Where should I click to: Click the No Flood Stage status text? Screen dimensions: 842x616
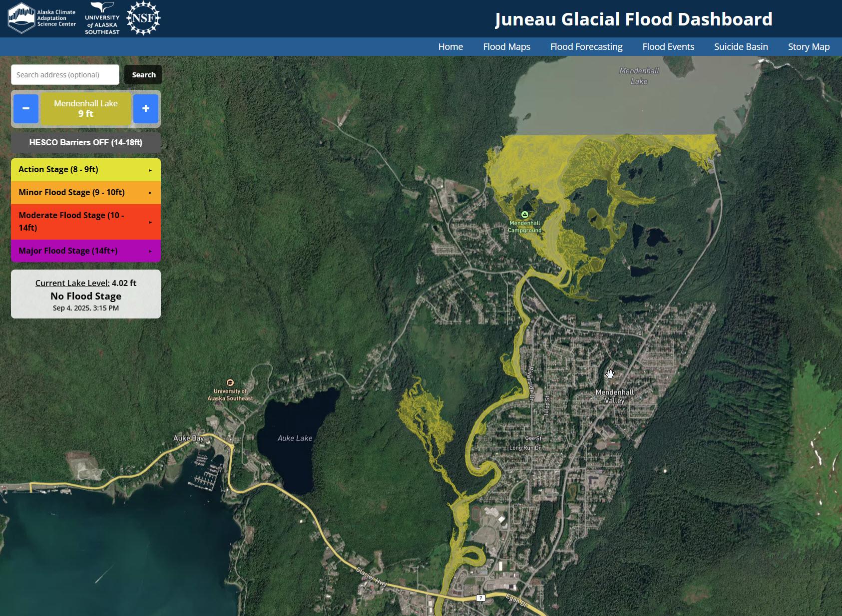86,296
